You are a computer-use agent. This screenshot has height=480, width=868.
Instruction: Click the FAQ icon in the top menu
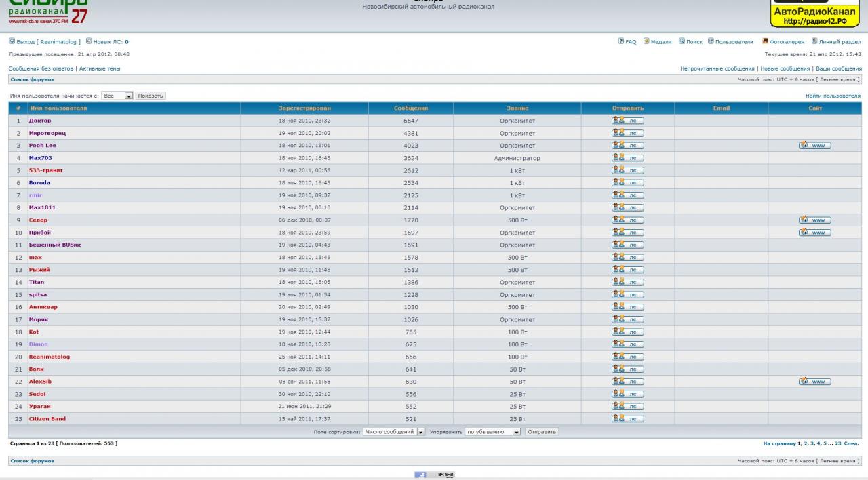point(620,41)
